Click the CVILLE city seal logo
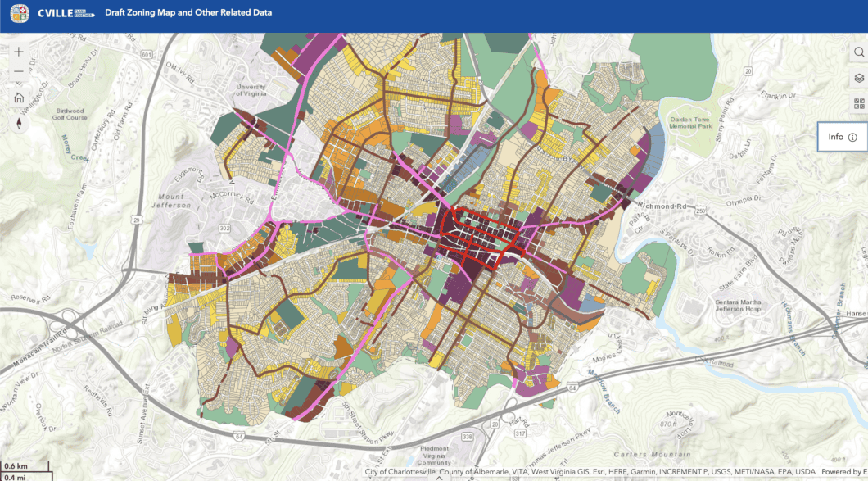Viewport: 868px width, 481px height. click(18, 13)
